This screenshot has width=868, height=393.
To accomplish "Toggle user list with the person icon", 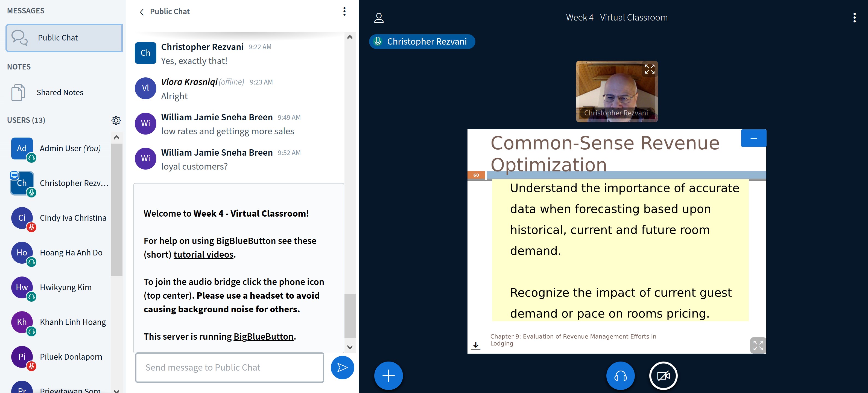I will [379, 18].
